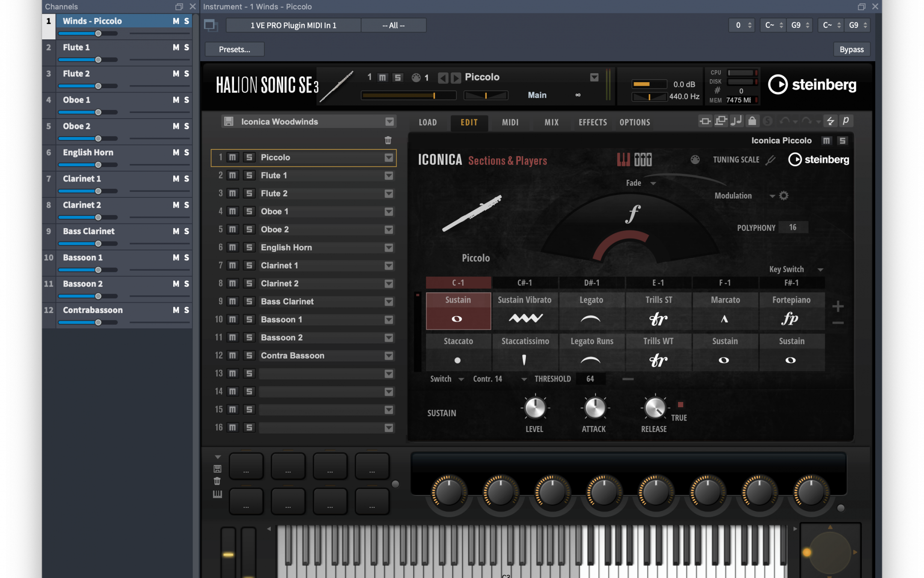The width and height of the screenshot is (924, 578).
Task: Solo the Contrabassoon channel
Action: click(x=187, y=310)
